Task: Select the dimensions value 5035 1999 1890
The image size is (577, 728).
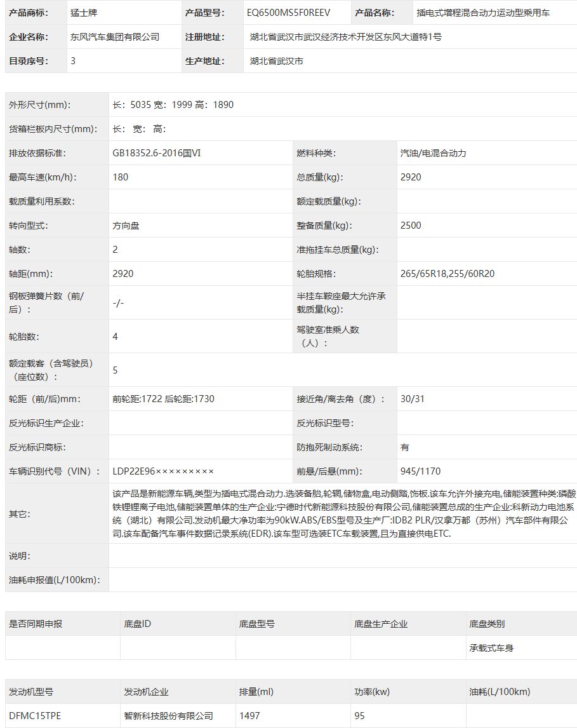Action: pyautogui.click(x=173, y=105)
